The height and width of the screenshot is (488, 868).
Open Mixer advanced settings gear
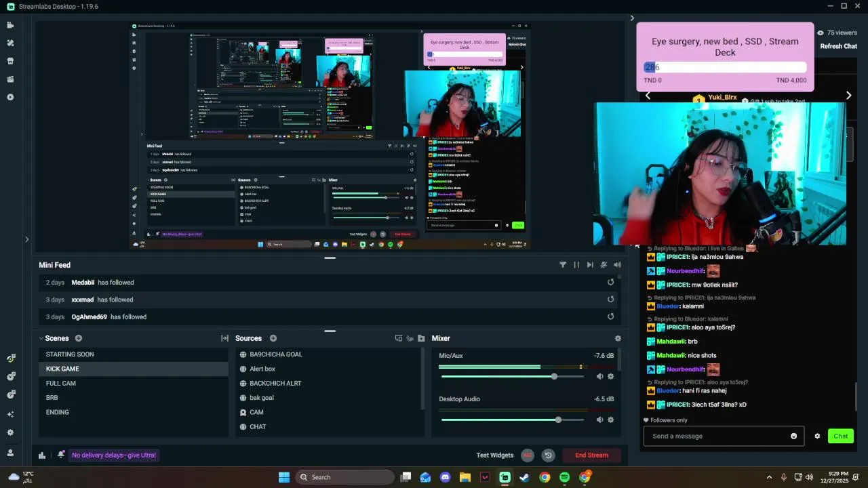tap(618, 338)
